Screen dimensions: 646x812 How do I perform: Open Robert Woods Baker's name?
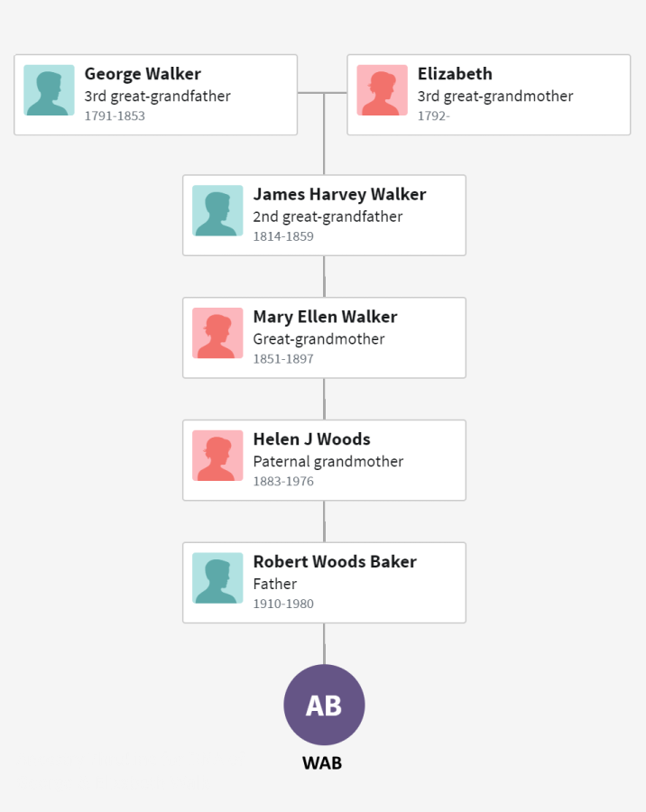click(335, 562)
